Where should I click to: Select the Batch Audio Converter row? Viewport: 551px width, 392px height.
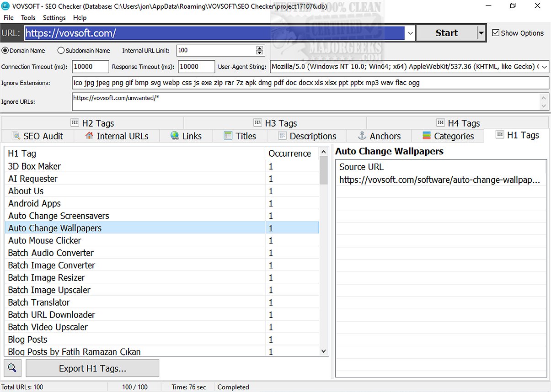[162, 253]
